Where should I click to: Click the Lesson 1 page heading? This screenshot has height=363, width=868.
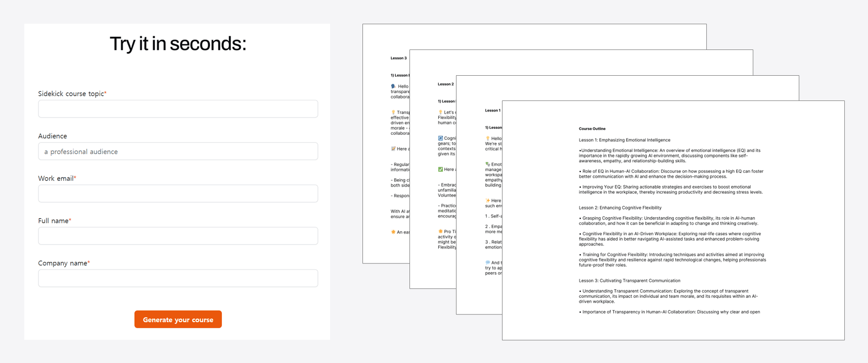492,111
